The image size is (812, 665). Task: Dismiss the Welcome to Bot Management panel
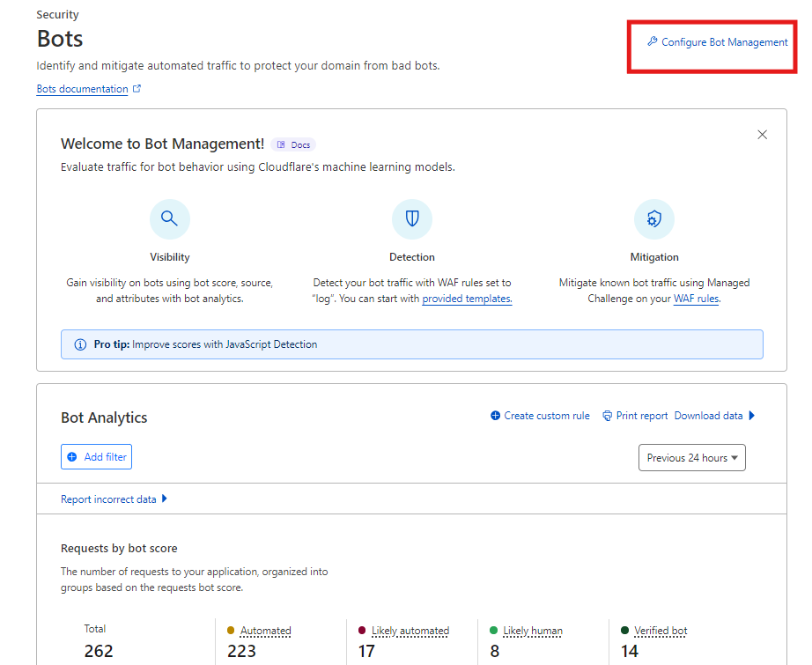coord(762,135)
